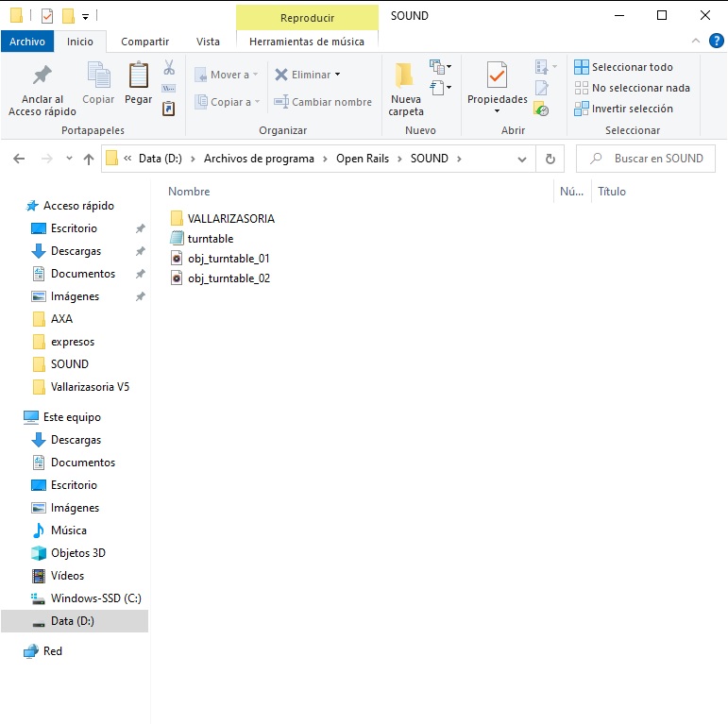
Task: Click the Anclar al Acceso rápido pin icon
Action: tap(42, 76)
